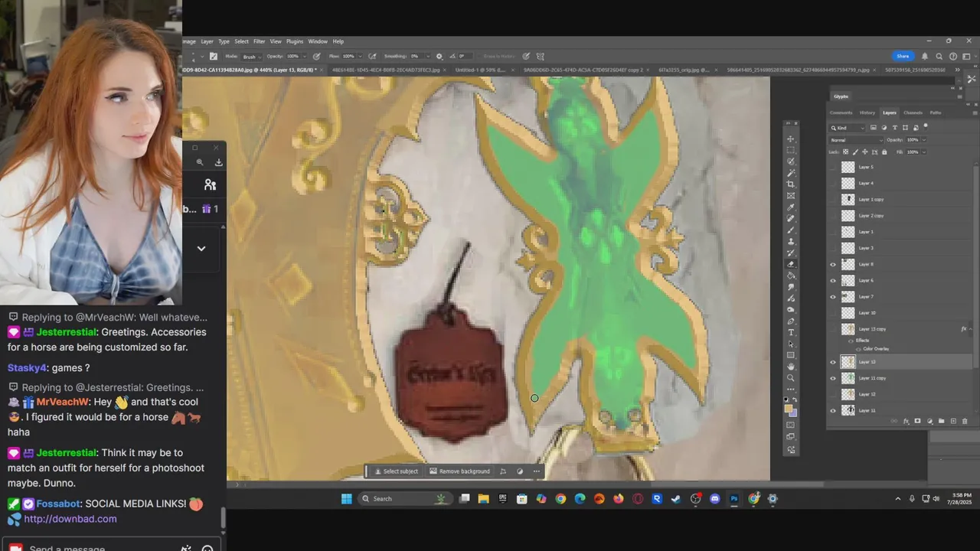Viewport: 980px width, 551px height.
Task: Delete the selected layer
Action: (x=965, y=421)
